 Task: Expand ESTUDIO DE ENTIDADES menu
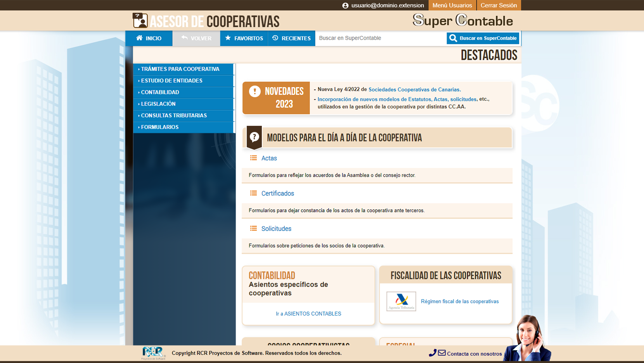[x=184, y=81]
